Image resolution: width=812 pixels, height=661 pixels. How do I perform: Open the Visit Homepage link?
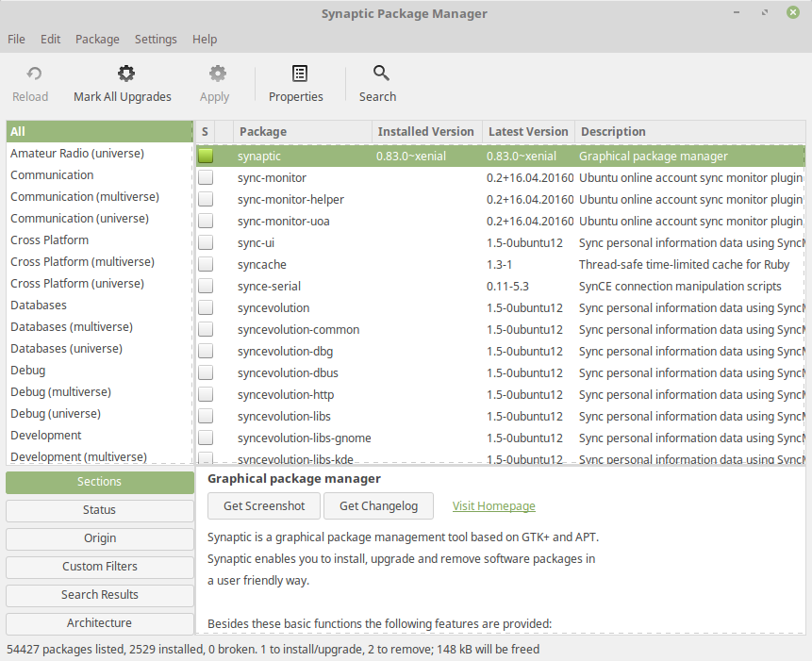[493, 505]
